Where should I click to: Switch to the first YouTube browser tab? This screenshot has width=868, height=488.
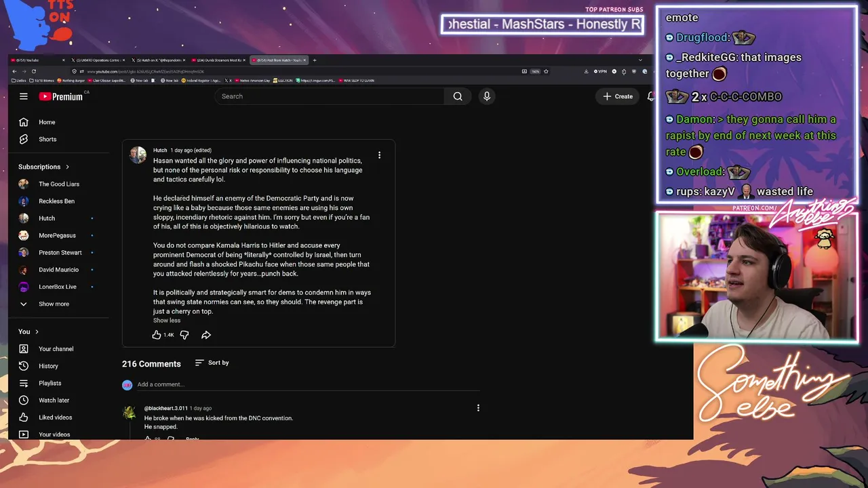38,60
